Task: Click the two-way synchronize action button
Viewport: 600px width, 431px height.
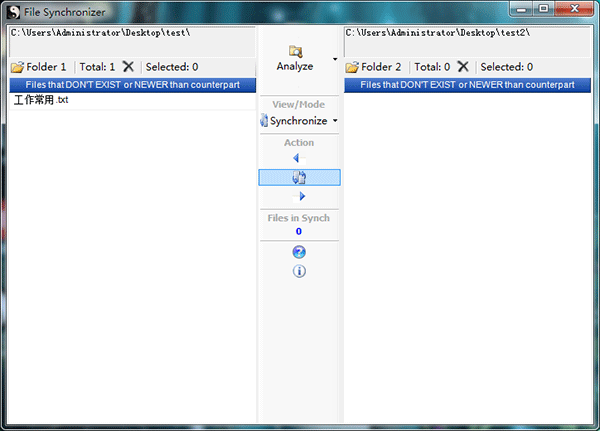Action: pos(299,177)
